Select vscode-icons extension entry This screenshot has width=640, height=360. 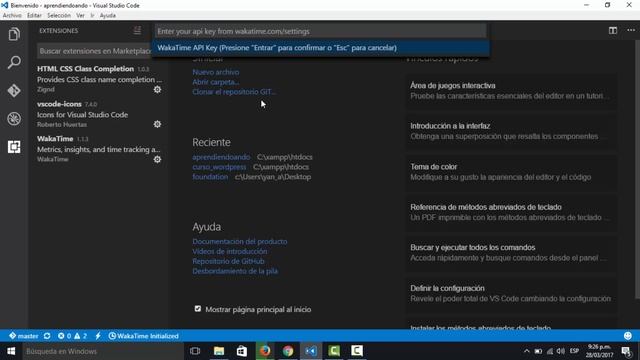pos(99,114)
